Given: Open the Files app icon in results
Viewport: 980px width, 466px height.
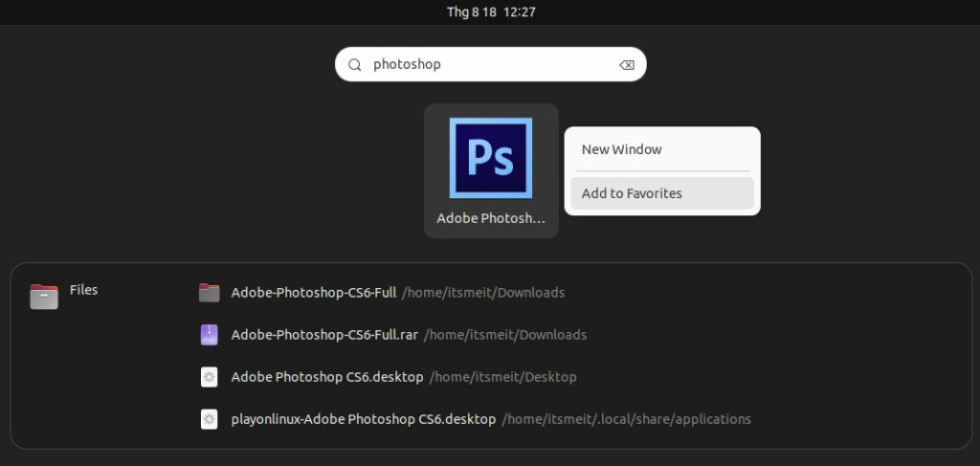Looking at the screenshot, I should [x=44, y=296].
